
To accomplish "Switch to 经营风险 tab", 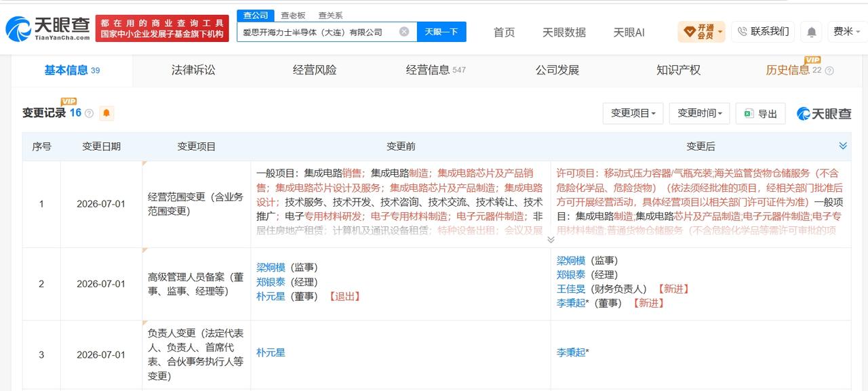I will pos(315,70).
